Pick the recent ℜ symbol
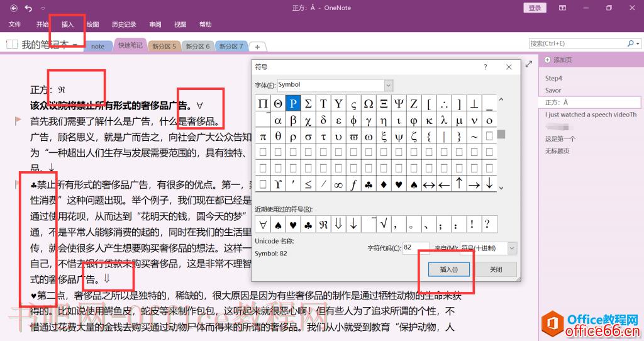This screenshot has height=341, width=644. (x=323, y=225)
